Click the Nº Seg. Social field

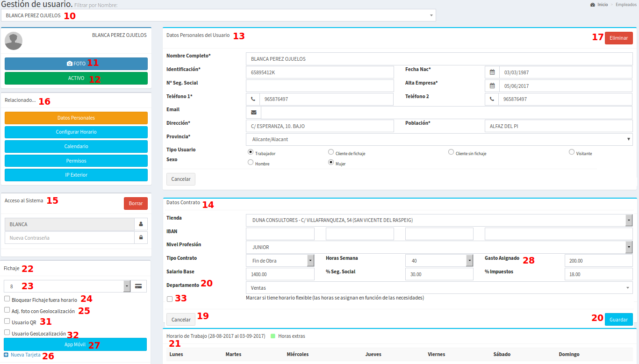click(x=320, y=86)
